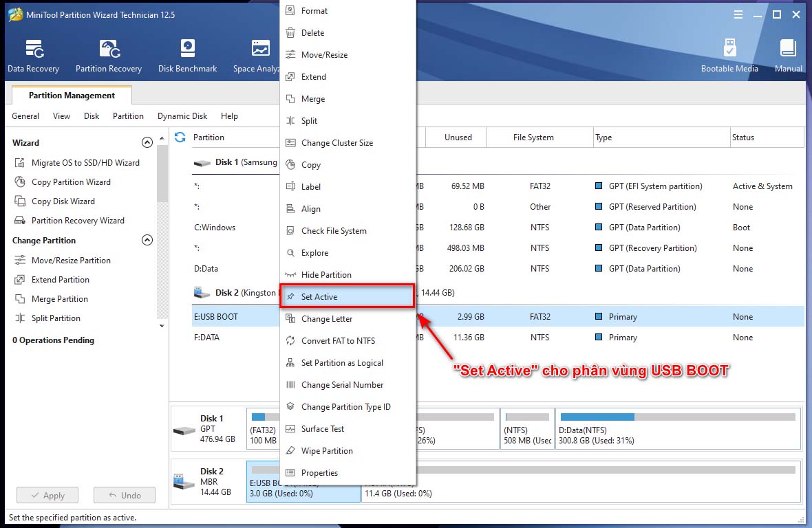
Task: Click the Undo button
Action: (x=125, y=496)
